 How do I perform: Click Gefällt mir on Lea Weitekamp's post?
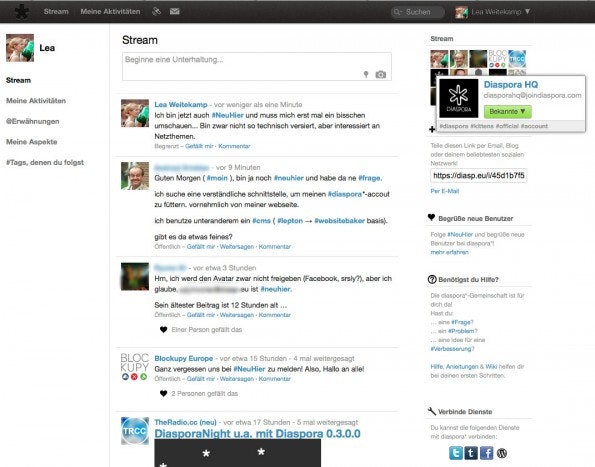tap(199, 146)
